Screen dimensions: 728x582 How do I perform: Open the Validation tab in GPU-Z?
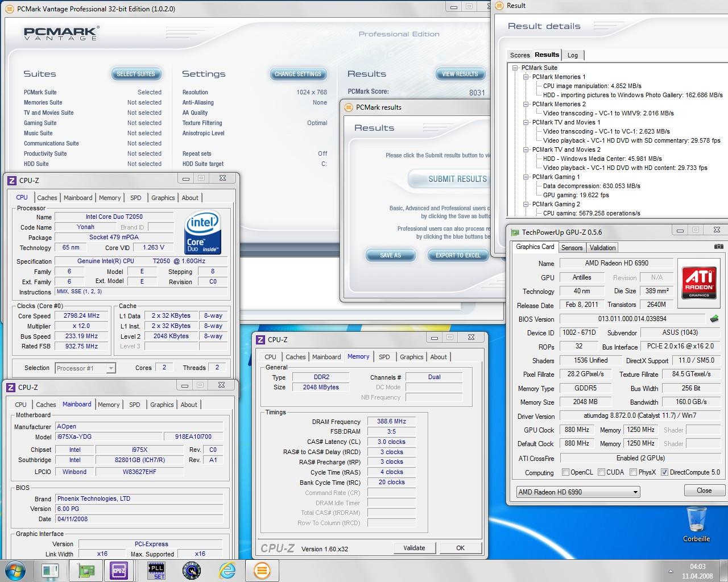coord(602,247)
